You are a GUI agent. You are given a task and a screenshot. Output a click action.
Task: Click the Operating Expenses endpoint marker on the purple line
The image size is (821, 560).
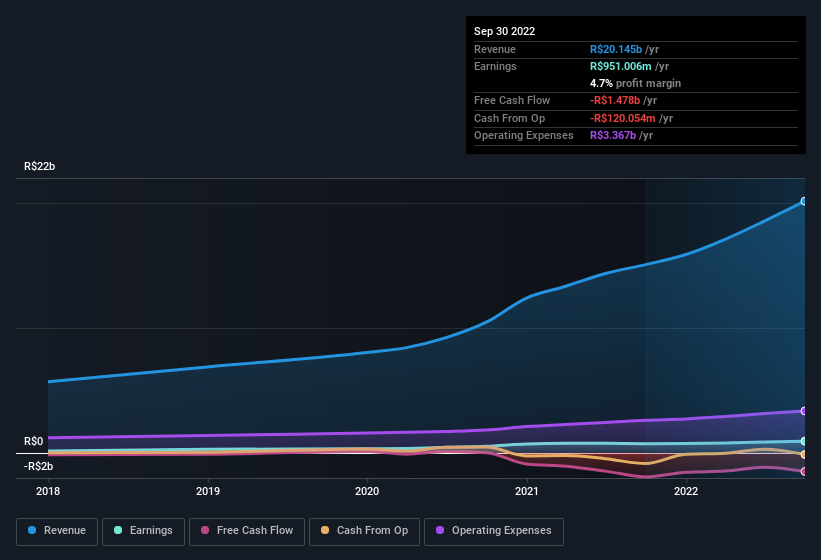click(x=804, y=411)
